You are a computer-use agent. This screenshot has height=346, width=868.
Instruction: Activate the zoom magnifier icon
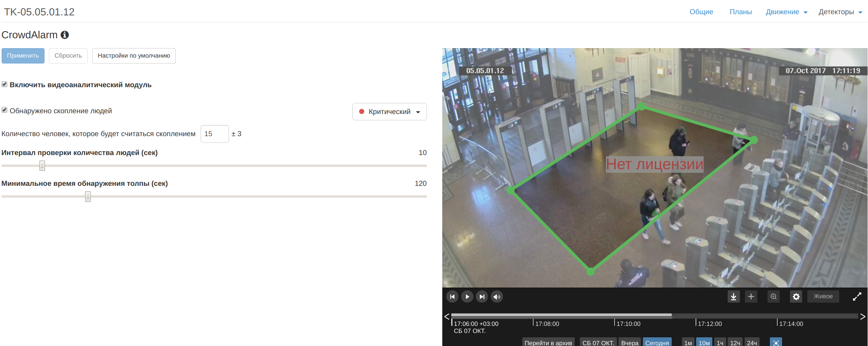tap(774, 297)
